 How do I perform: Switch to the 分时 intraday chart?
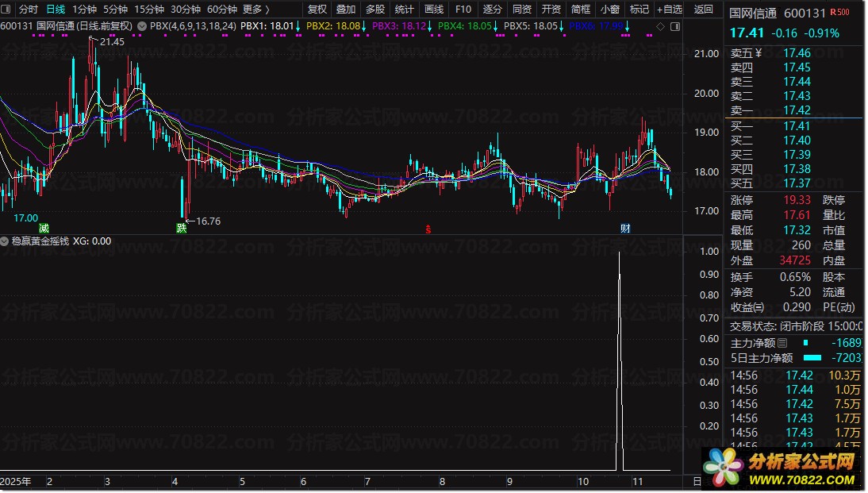pyautogui.click(x=29, y=10)
